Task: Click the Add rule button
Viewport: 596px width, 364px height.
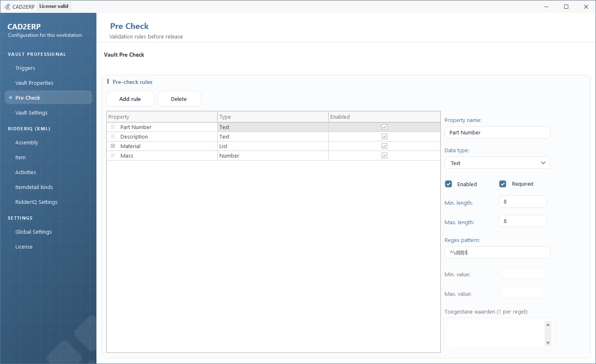Action: point(130,99)
